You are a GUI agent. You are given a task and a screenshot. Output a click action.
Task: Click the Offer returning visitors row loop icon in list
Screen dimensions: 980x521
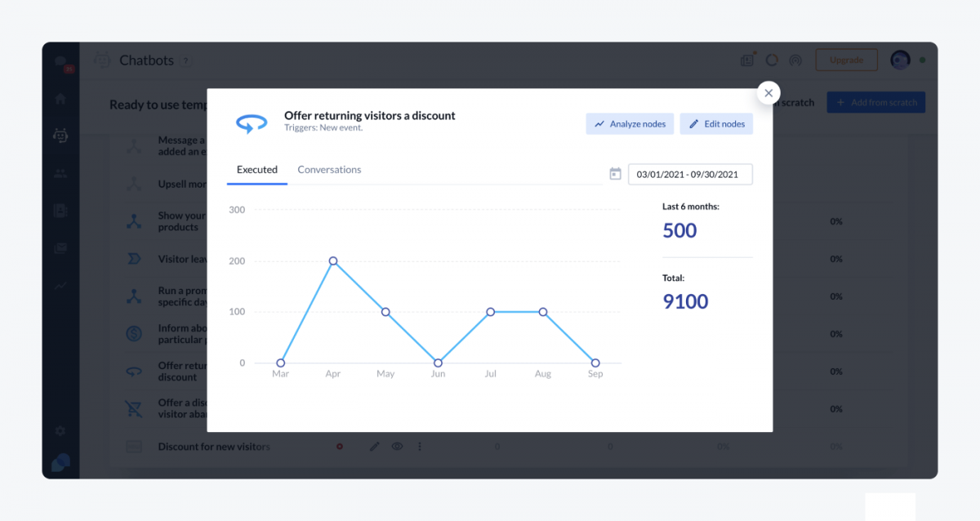pos(134,372)
